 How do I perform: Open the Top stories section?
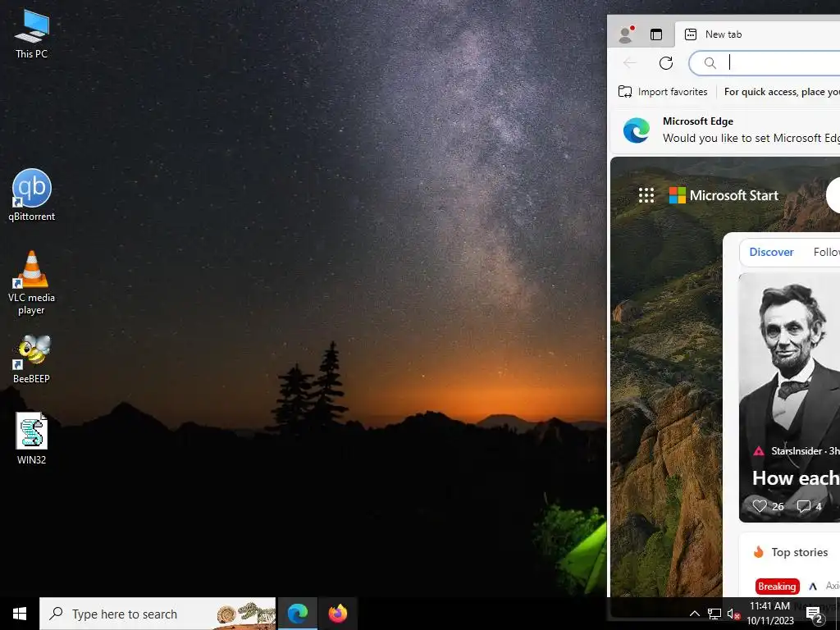coord(799,552)
